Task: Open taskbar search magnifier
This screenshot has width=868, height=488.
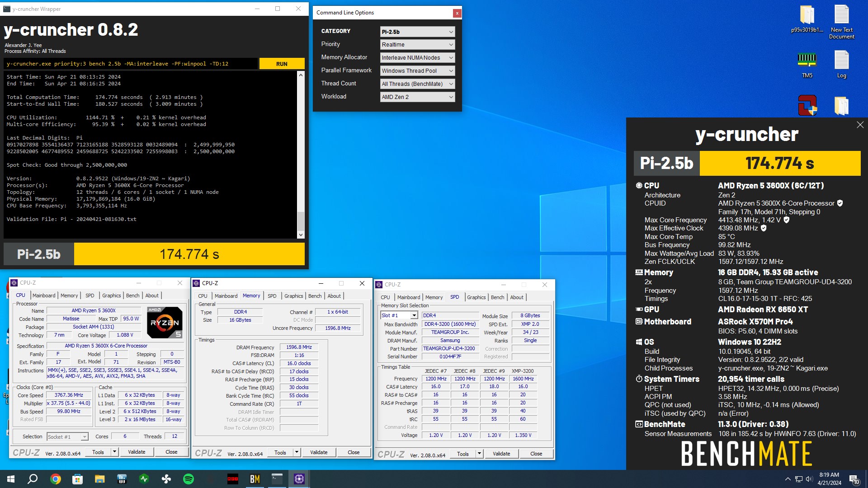Action: [x=33, y=479]
